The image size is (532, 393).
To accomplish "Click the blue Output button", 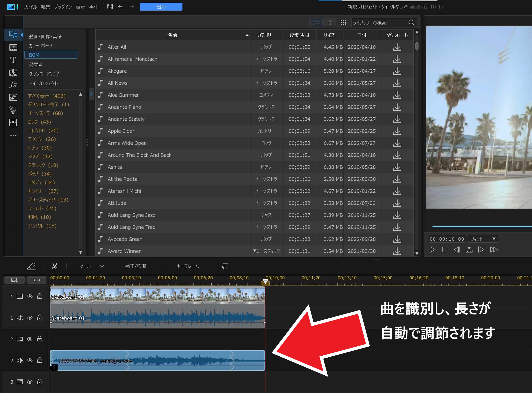I will tap(161, 7).
